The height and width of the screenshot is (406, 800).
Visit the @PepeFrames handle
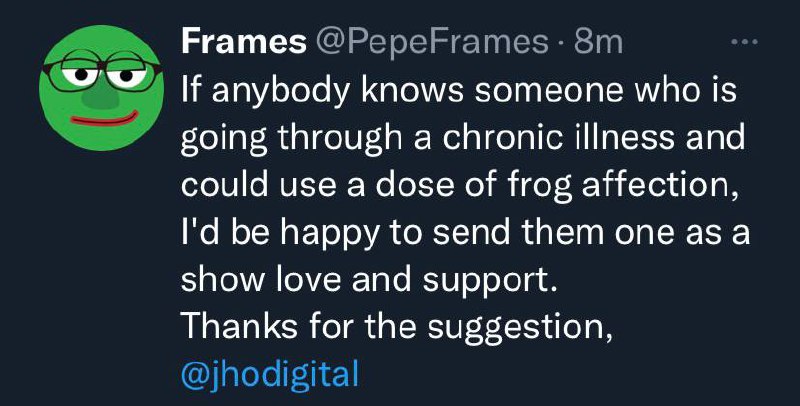(432, 42)
